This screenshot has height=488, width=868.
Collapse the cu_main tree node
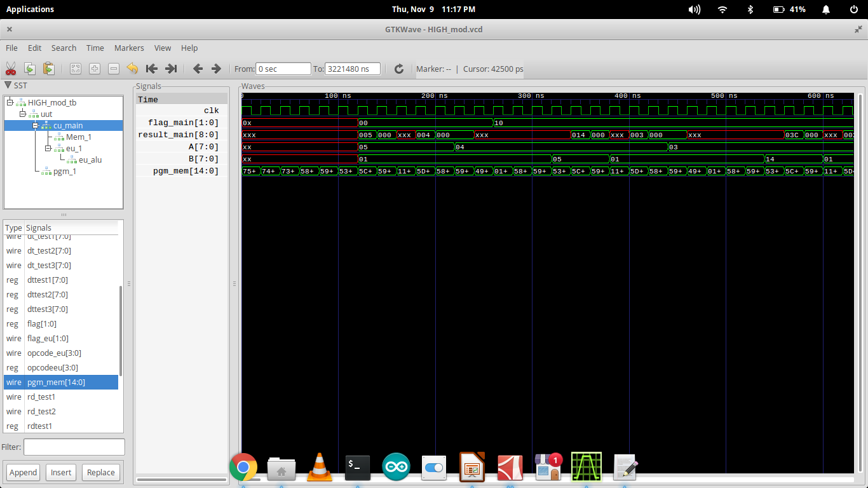point(36,125)
